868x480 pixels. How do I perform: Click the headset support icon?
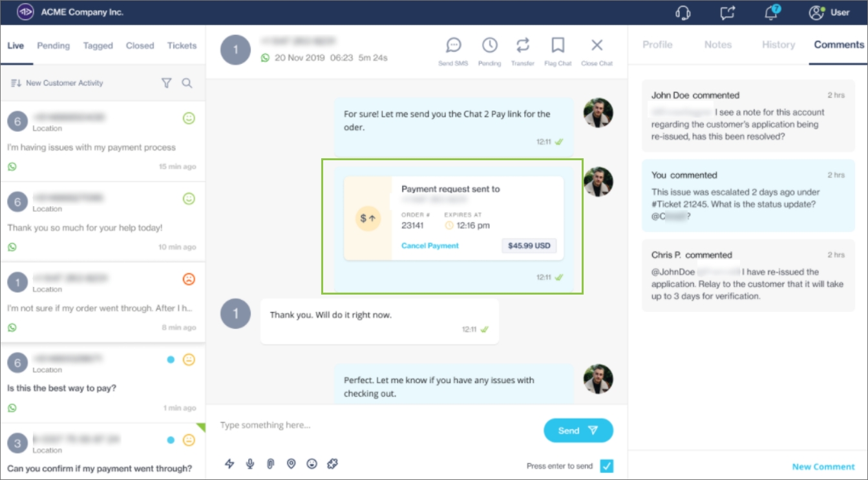pos(683,12)
